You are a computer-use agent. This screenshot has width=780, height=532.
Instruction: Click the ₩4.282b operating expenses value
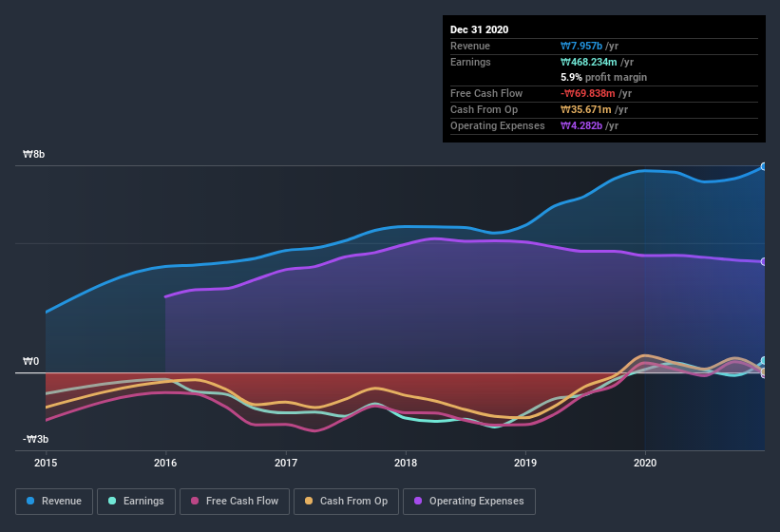[581, 125]
